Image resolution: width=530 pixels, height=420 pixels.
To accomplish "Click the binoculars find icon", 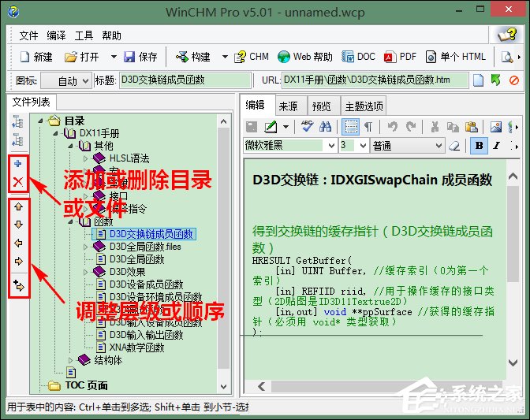I will [325, 127].
